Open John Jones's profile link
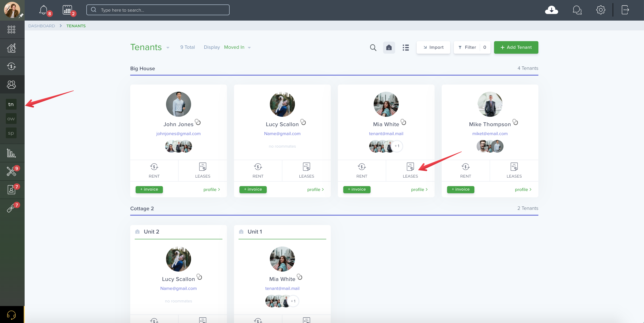Image resolution: width=644 pixels, height=323 pixels. 212,189
